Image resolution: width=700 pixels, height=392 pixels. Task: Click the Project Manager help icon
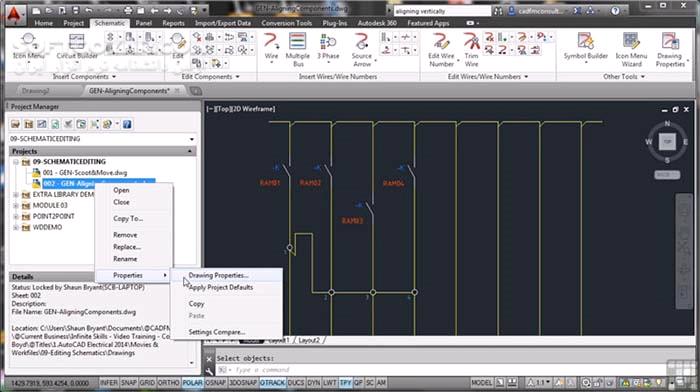127,124
